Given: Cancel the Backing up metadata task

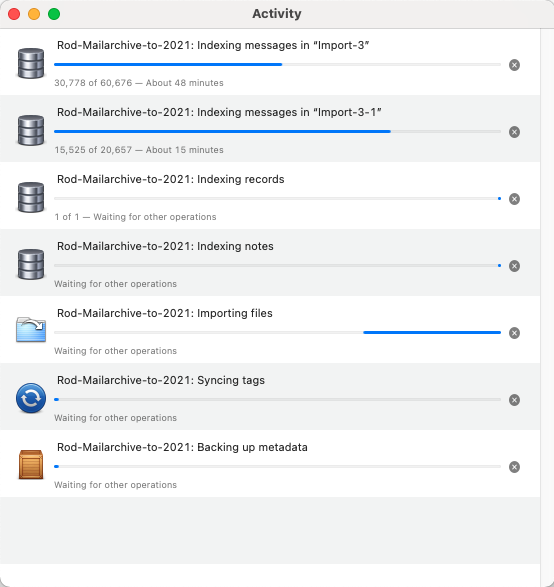Looking at the screenshot, I should [x=514, y=467].
